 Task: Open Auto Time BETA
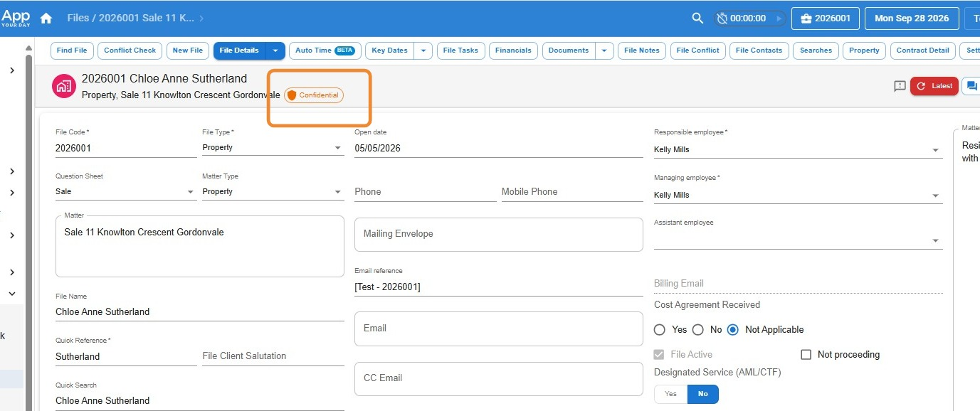tap(325, 50)
